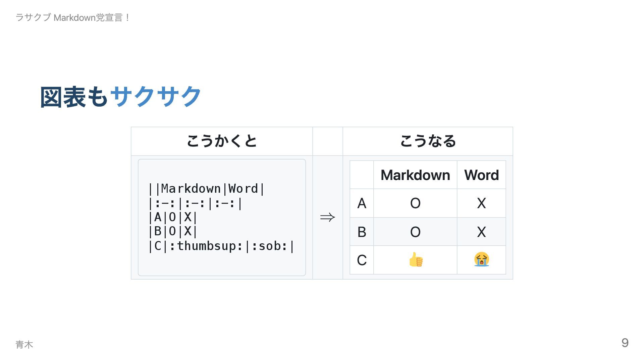Click the page number 9

coord(625,343)
